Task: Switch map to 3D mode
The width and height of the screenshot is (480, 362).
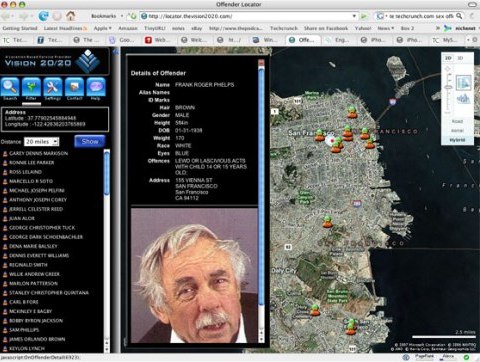Action: tap(460, 58)
